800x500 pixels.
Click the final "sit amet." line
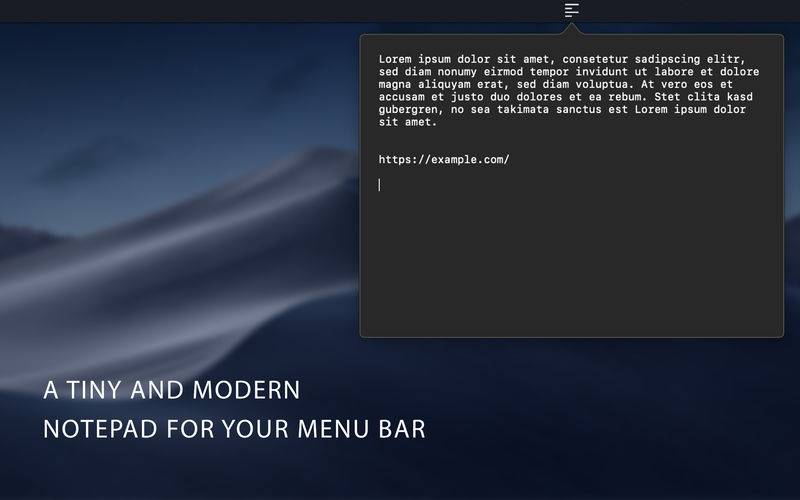(x=408, y=122)
